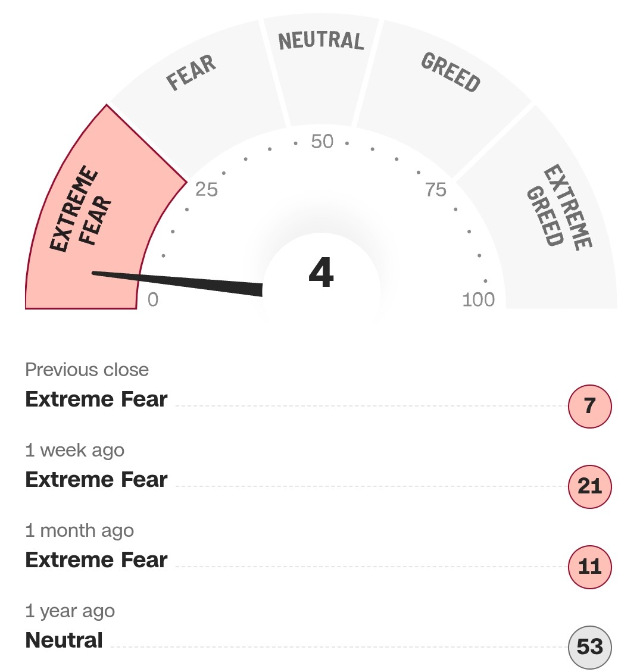This screenshot has height=672, width=643.
Task: Click the 75 mark on gauge scale
Action: (x=436, y=189)
